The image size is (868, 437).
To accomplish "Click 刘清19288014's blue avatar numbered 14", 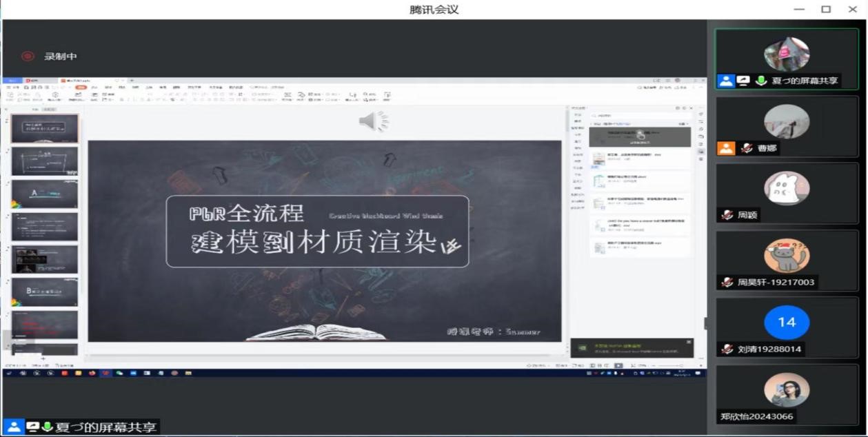I will 787,322.
